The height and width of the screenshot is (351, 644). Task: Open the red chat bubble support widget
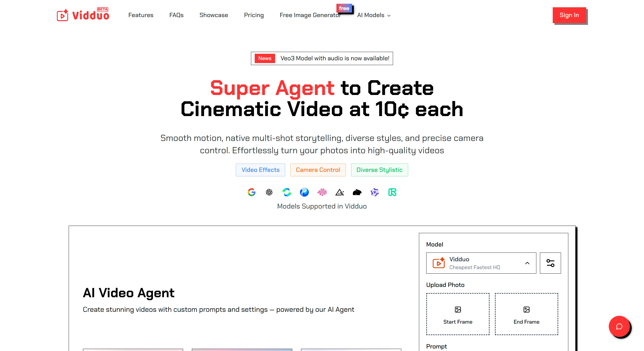pos(619,326)
